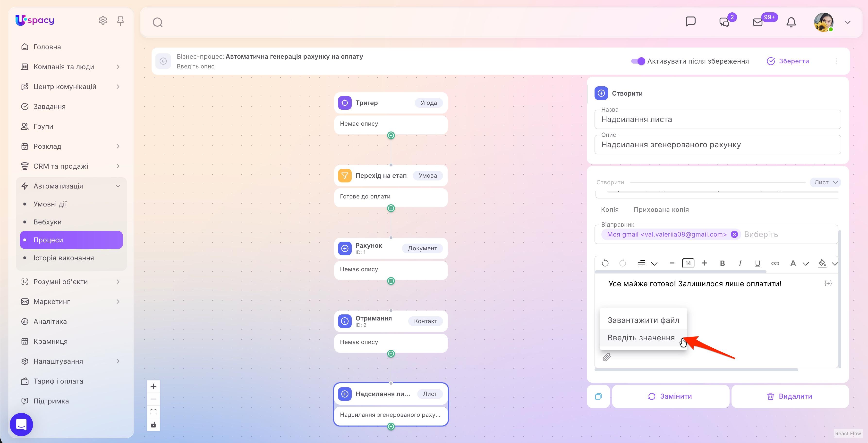868x443 pixels.
Task: Zoom in on the process canvas
Action: [153, 386]
